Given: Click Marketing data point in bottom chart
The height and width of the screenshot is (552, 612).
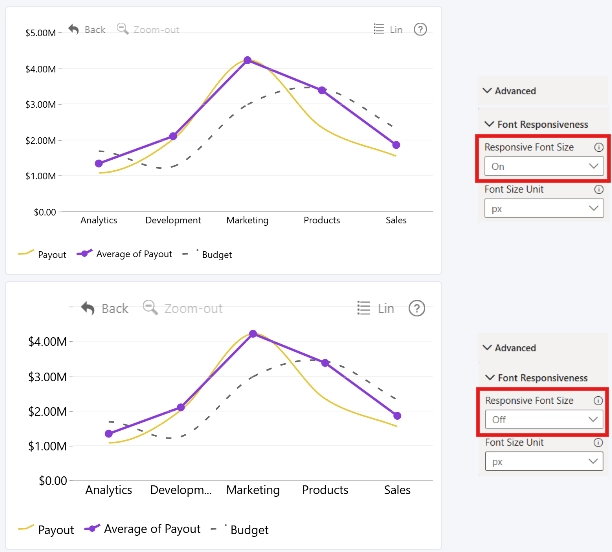Looking at the screenshot, I should [253, 334].
